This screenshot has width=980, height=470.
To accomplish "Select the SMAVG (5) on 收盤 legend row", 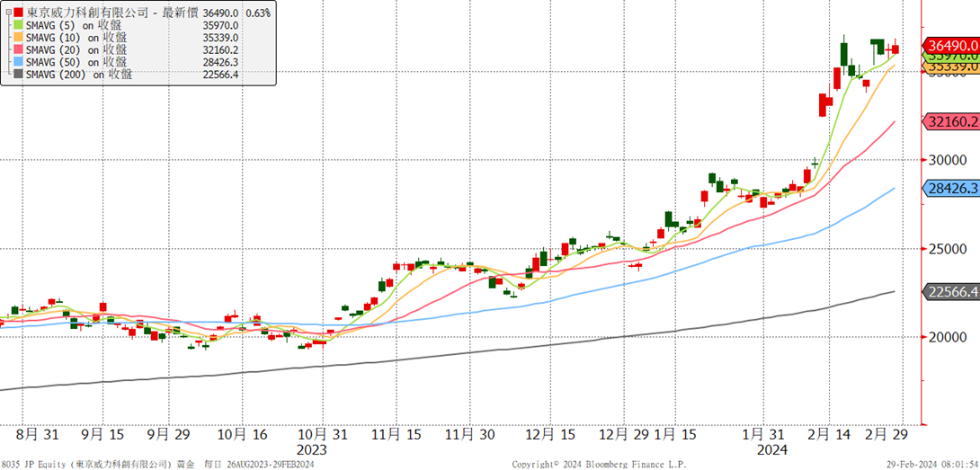I will pos(74,25).
